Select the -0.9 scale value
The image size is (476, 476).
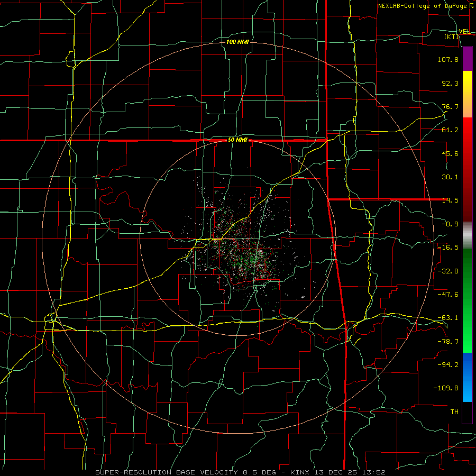(x=450, y=224)
